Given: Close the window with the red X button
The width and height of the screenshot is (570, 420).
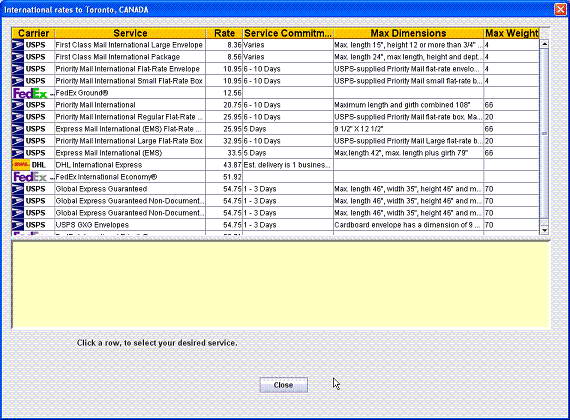Looking at the screenshot, I should coord(560,9).
